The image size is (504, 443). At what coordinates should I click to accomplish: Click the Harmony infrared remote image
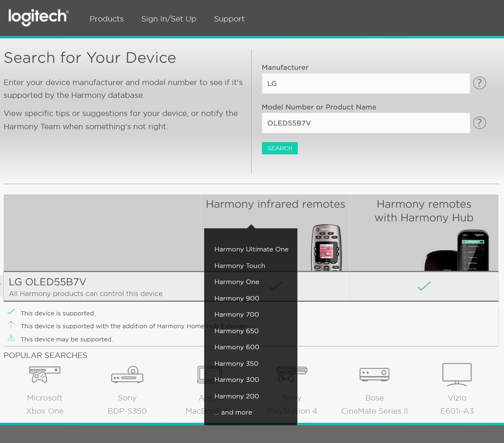(x=326, y=248)
